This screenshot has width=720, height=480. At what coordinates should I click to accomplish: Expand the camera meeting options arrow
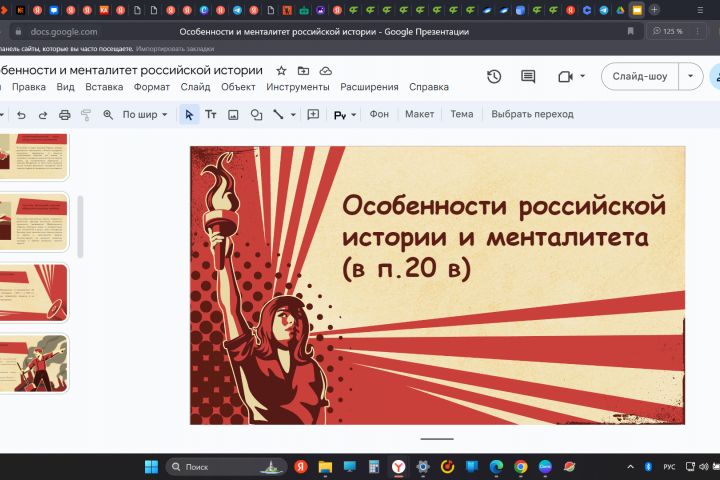pos(583,76)
